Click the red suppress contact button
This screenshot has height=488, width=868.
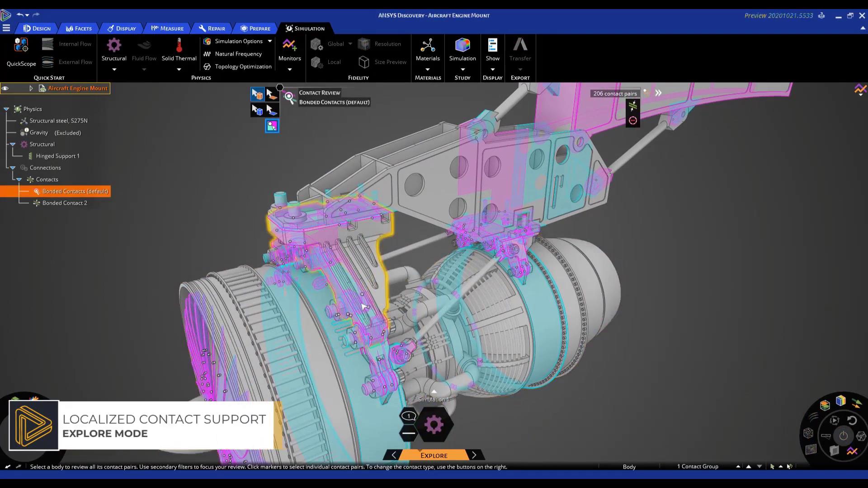632,121
